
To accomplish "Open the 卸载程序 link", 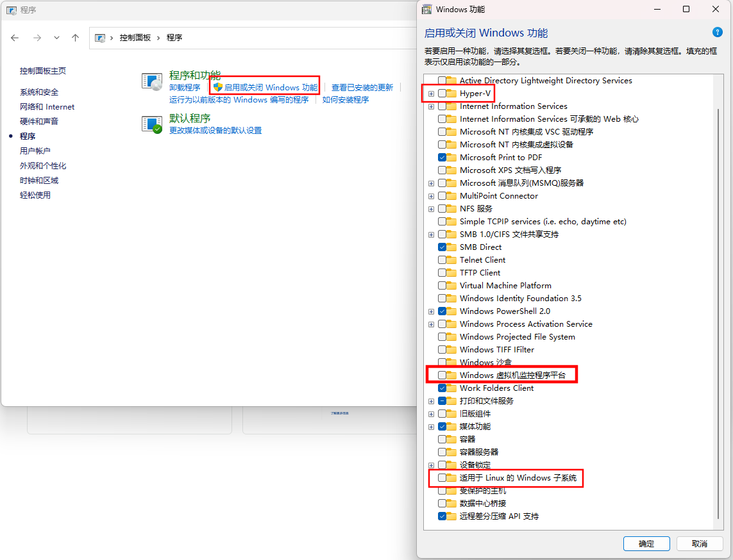I will tap(185, 88).
